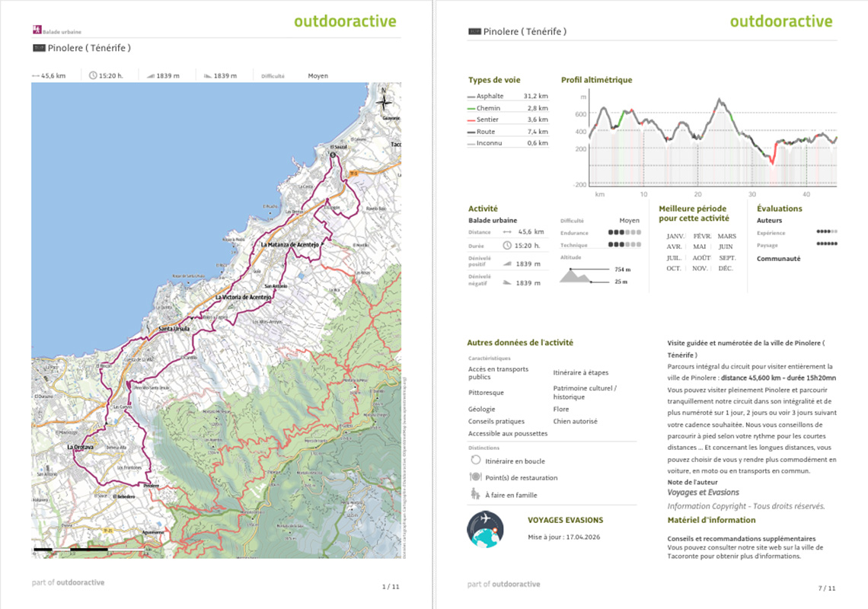868x609 pixels.
Task: Click 'Autres données de l'activité' heading
Action: [520, 343]
